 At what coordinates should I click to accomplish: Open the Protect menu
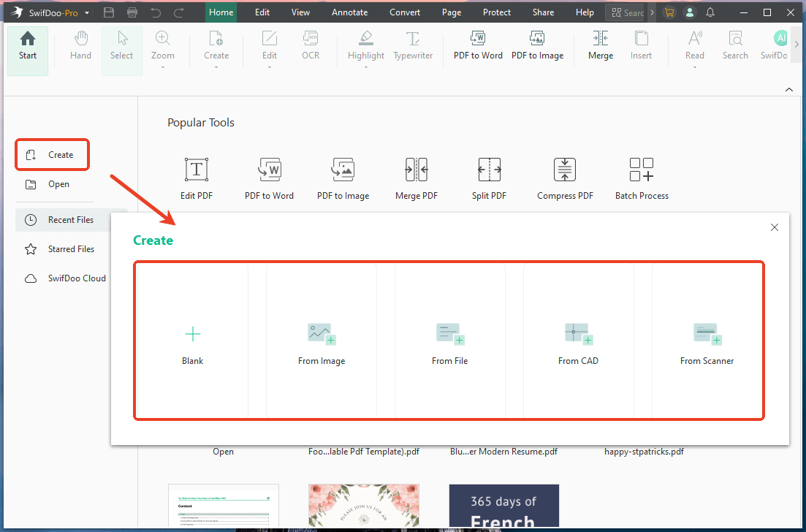[x=496, y=12]
